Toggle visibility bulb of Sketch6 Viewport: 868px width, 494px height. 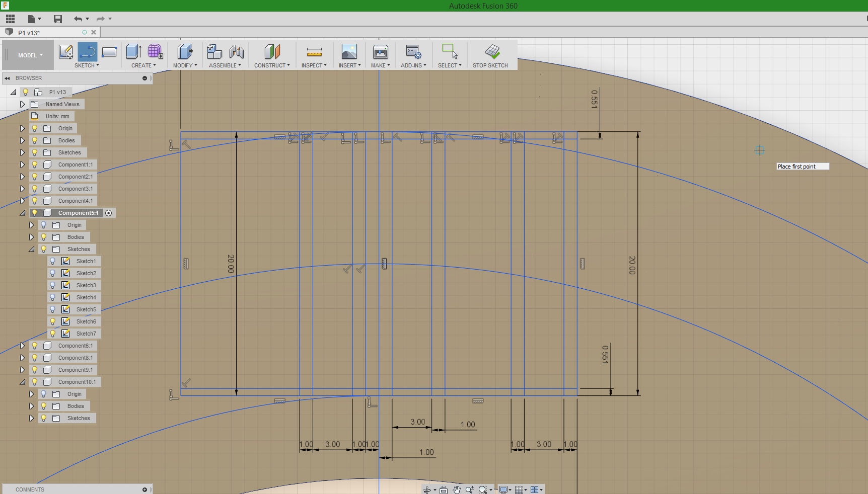click(52, 321)
